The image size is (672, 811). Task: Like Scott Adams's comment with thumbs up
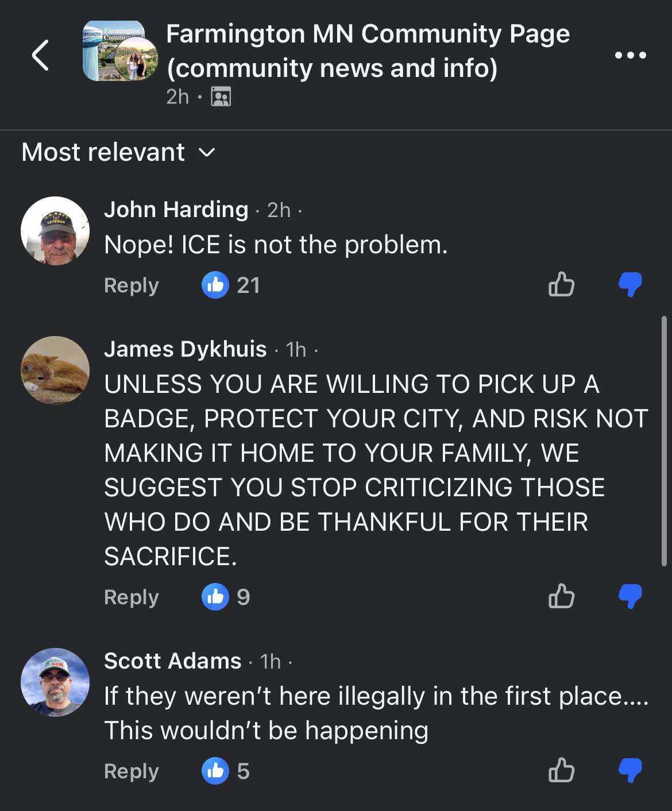(561, 771)
